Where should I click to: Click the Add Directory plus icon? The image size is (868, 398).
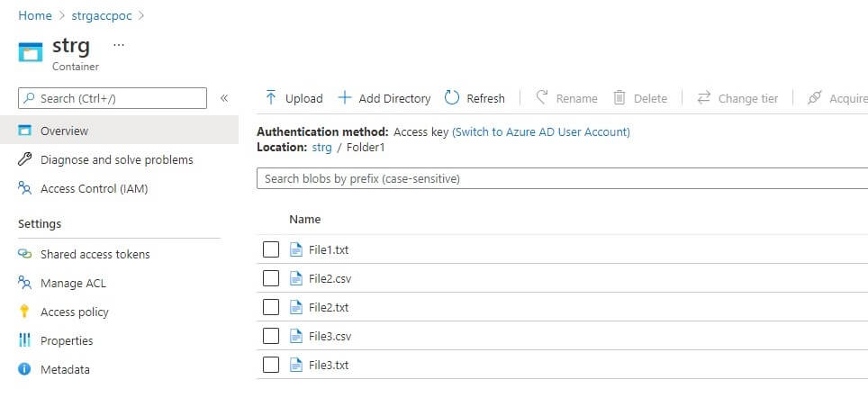coord(344,98)
